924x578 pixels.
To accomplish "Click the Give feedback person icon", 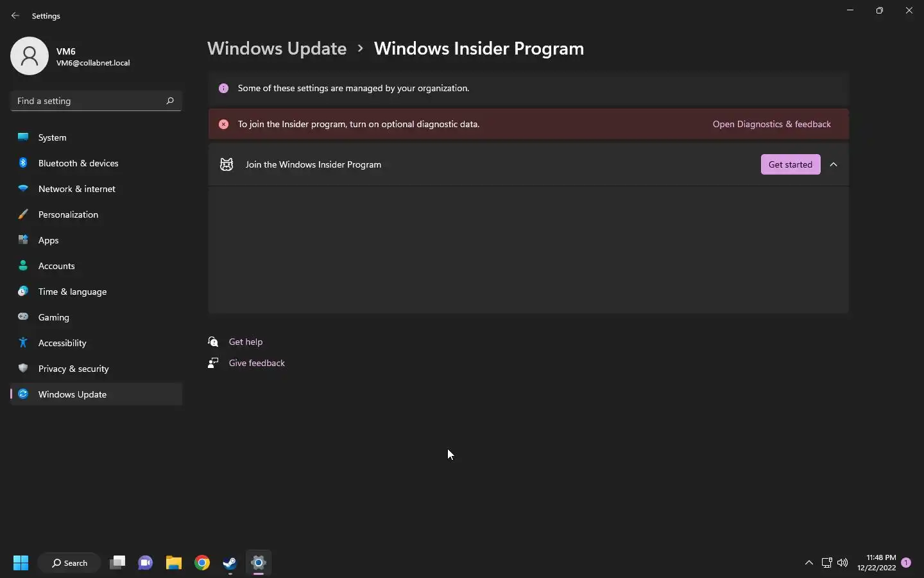I will tap(213, 363).
